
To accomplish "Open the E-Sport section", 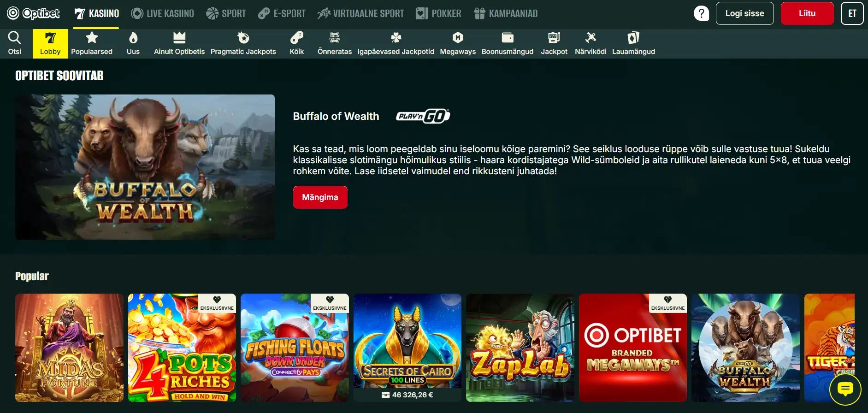I will pos(282,13).
